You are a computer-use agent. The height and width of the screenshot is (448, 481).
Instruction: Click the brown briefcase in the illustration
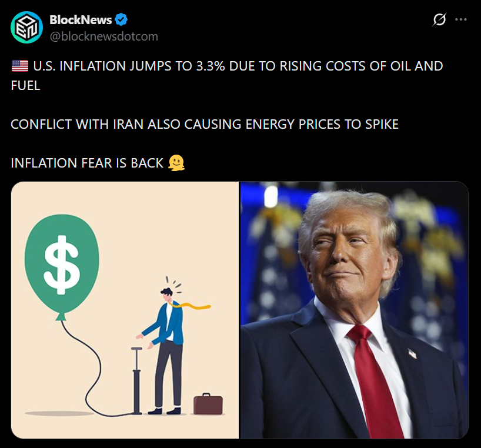pyautogui.click(x=208, y=404)
